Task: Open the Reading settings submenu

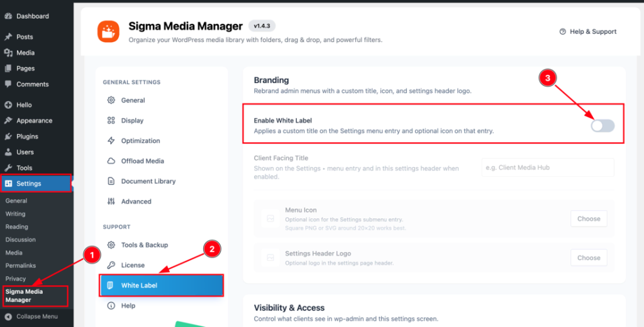Action: tap(17, 227)
